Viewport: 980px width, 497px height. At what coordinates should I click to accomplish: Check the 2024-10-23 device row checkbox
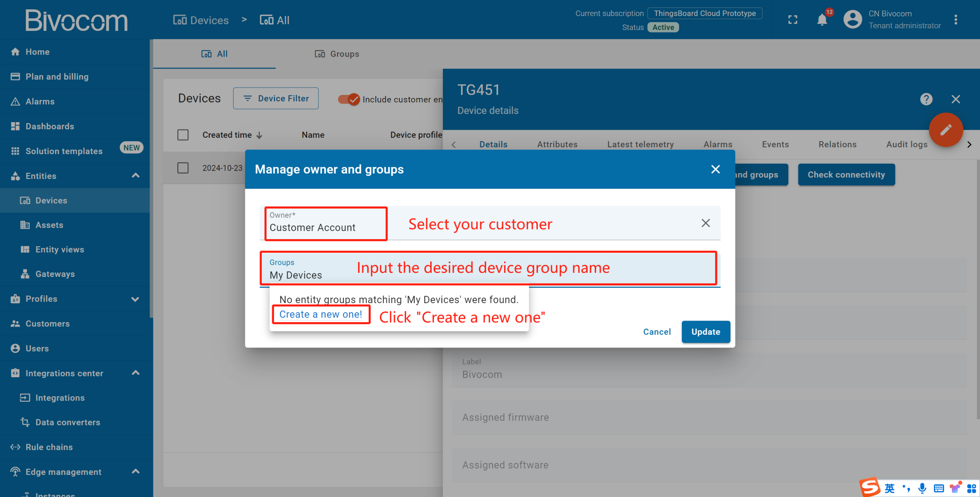[x=183, y=168]
